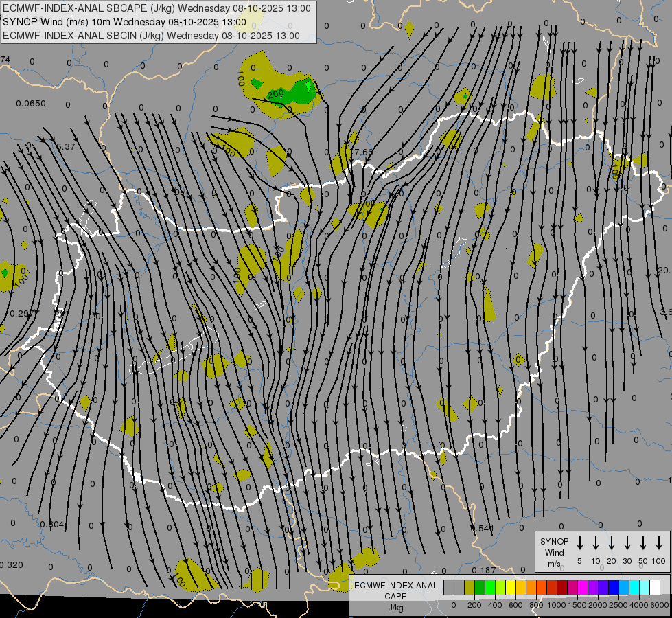Click the SYNOP Wind 10m title line
Screen dimensions: 672x618
click(x=125, y=22)
